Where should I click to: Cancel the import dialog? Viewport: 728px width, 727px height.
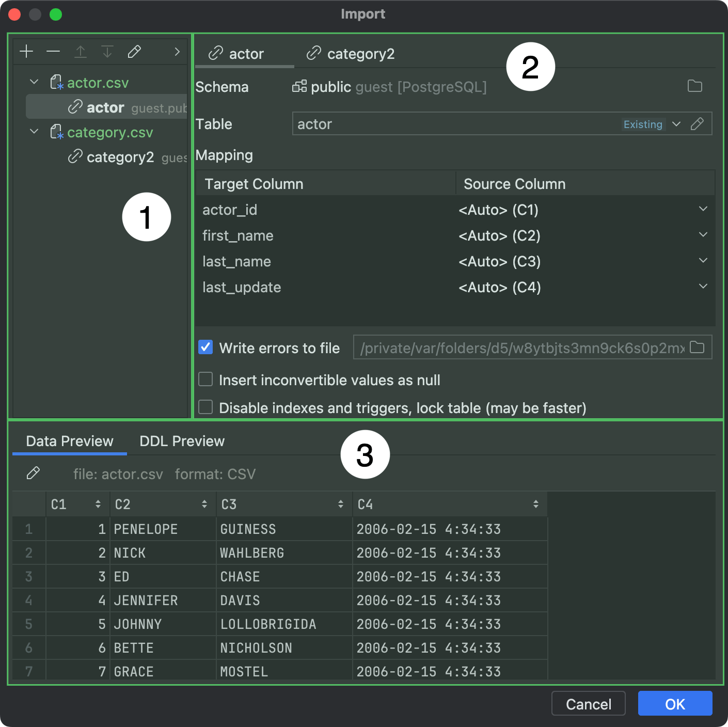click(588, 703)
